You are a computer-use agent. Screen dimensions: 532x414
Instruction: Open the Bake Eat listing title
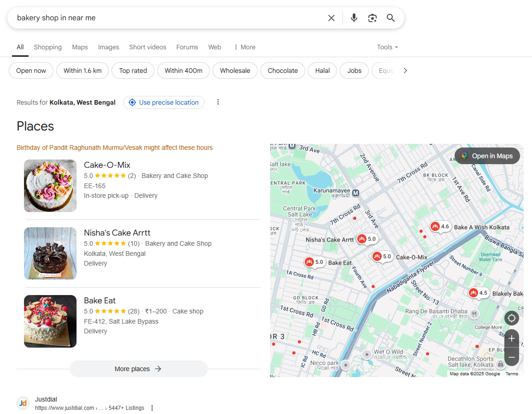(100, 301)
